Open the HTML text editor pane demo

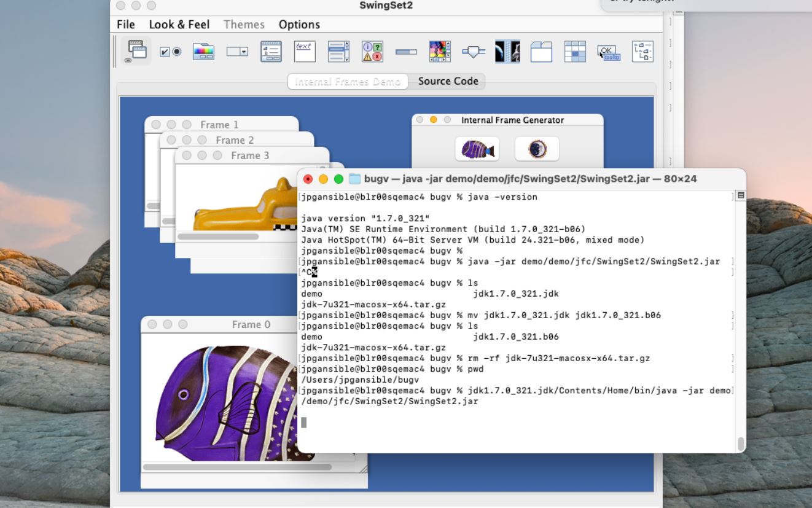(x=305, y=52)
